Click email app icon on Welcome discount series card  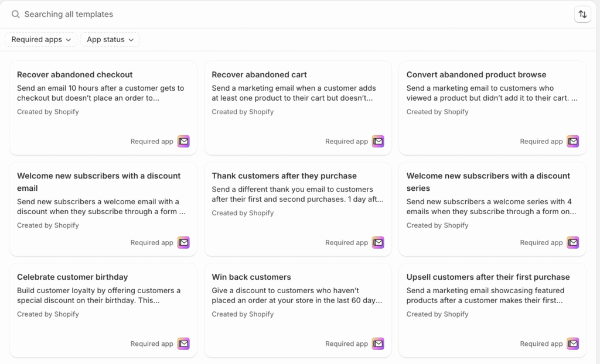[572, 242]
